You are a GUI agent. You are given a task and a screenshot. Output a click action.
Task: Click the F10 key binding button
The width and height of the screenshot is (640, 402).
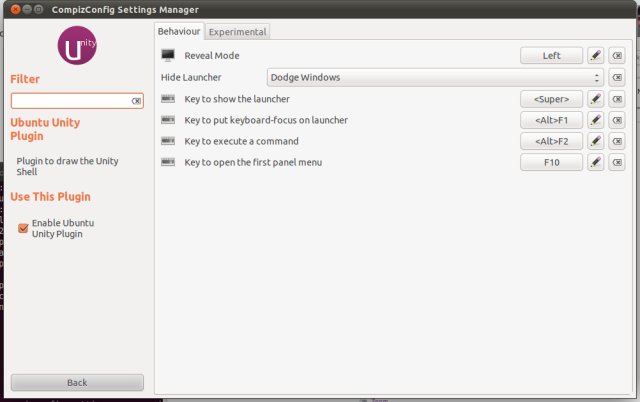tap(551, 162)
